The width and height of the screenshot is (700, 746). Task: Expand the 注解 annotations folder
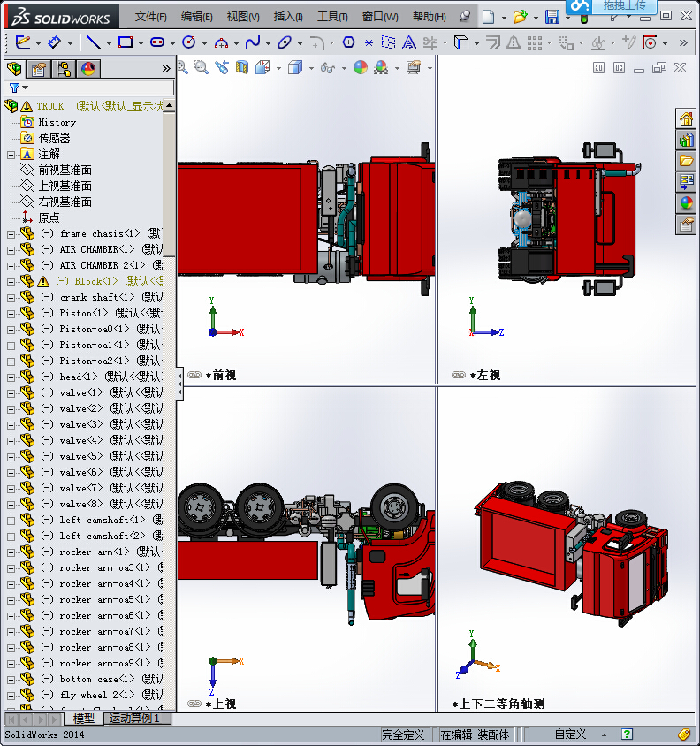point(11,155)
